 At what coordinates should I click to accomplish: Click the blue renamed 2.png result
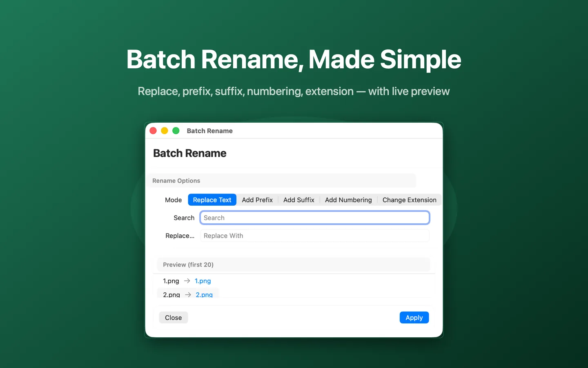204,294
